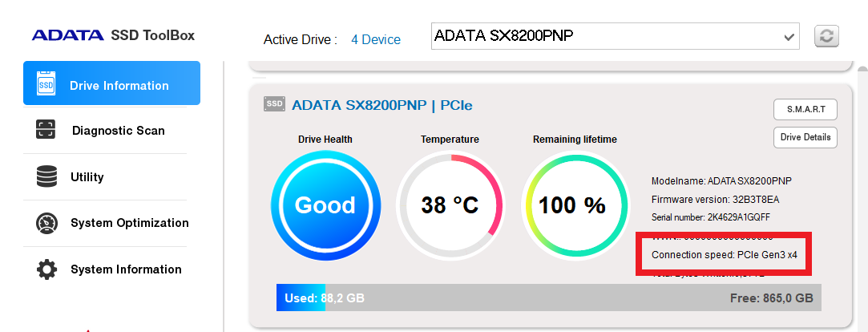
Task: Click the ADATA SSD ToolBox logo
Action: pyautogui.click(x=114, y=35)
